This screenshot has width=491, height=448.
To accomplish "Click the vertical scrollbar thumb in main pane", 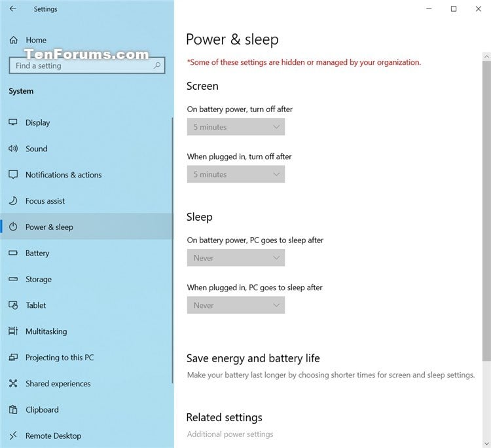I will [x=486, y=211].
